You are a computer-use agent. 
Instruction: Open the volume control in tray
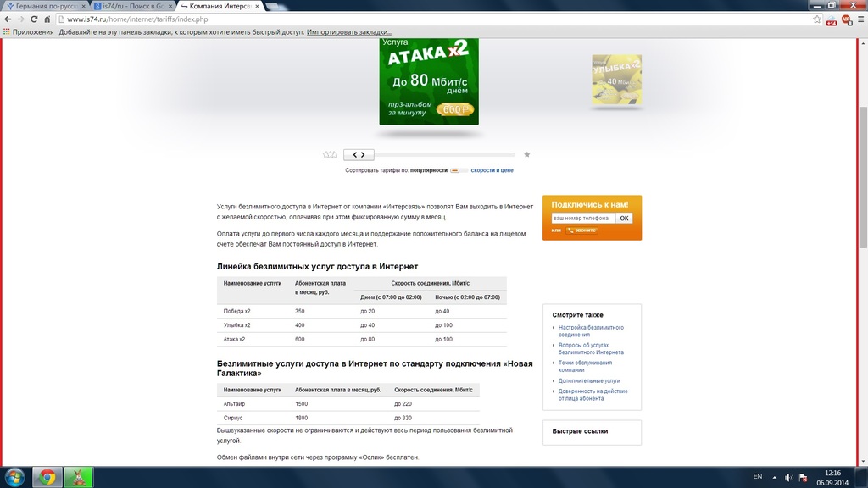(x=789, y=478)
